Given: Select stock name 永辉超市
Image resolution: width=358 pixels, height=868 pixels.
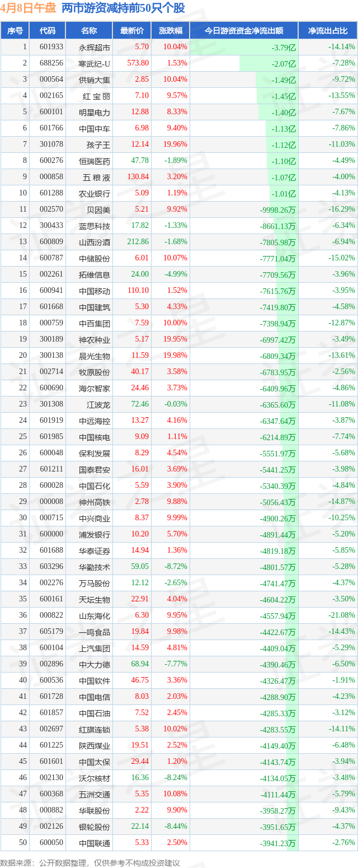Looking at the screenshot, I should tap(95, 48).
